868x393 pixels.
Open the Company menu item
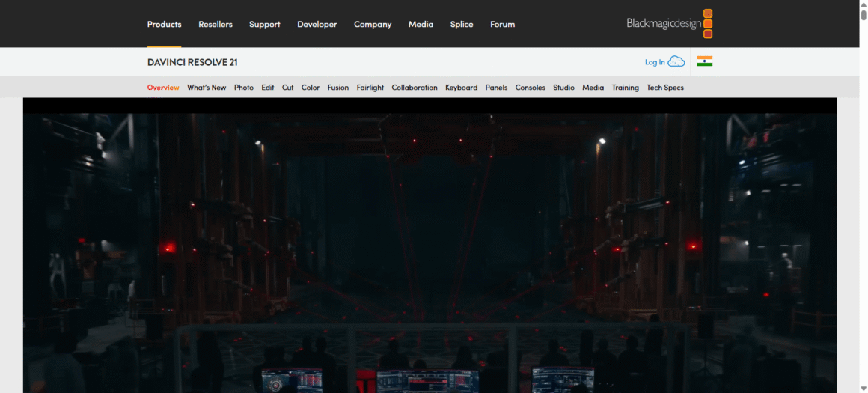point(373,25)
